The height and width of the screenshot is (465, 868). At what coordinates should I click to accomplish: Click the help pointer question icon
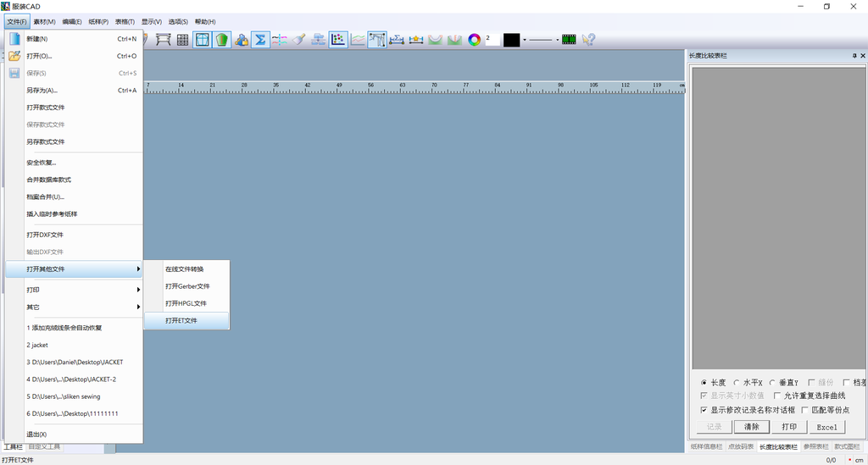click(588, 39)
